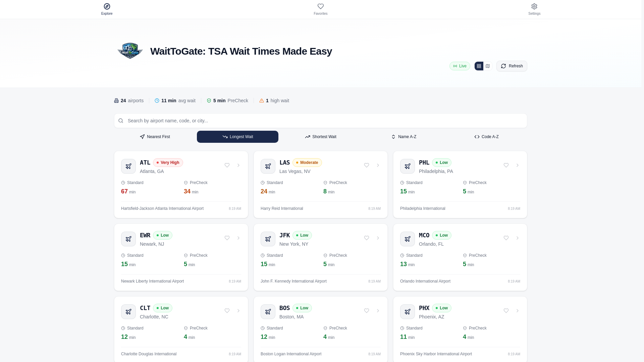Add MCO Orlando to favorites
Viewport: 644px width, 362px height.
click(x=506, y=238)
